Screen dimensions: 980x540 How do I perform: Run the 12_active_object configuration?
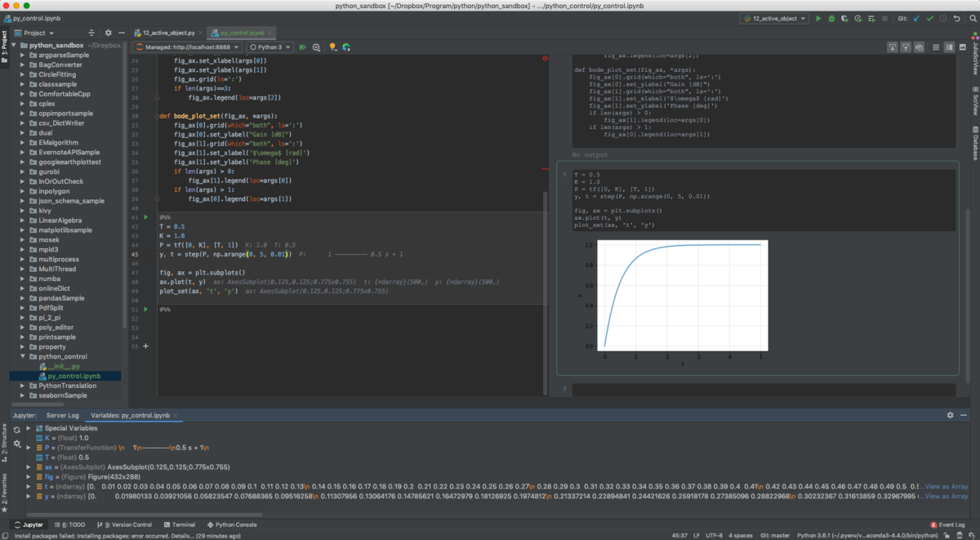818,18
